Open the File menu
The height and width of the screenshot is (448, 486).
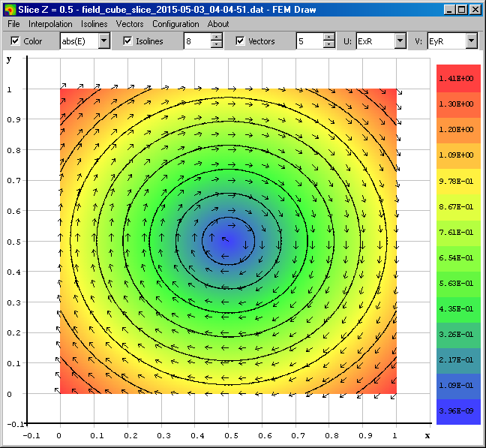(13, 24)
